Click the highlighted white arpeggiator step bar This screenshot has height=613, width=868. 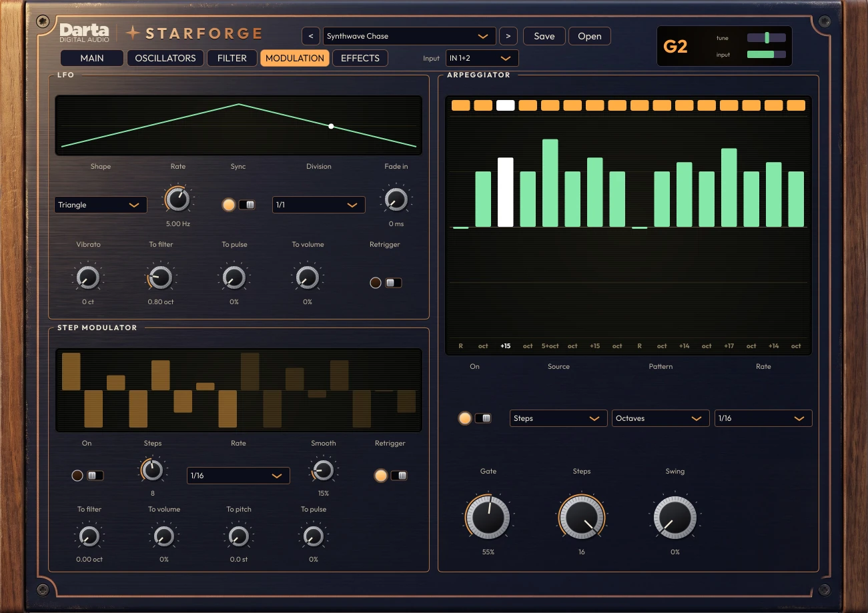[x=506, y=192]
